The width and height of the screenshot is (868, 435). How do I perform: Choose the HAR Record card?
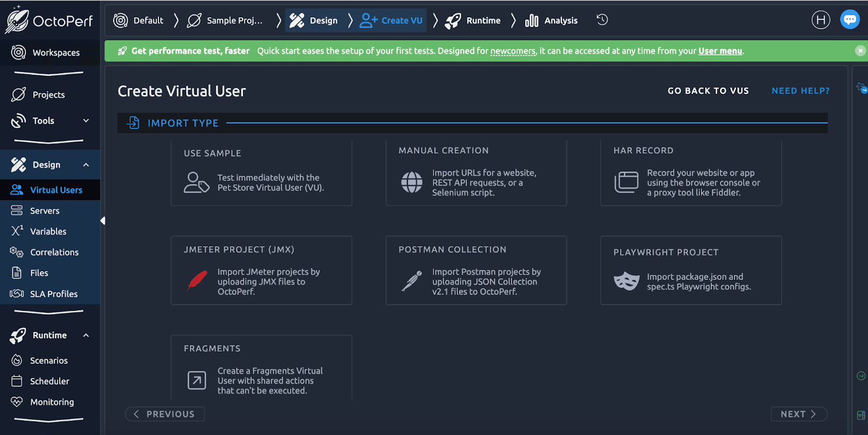coord(691,174)
